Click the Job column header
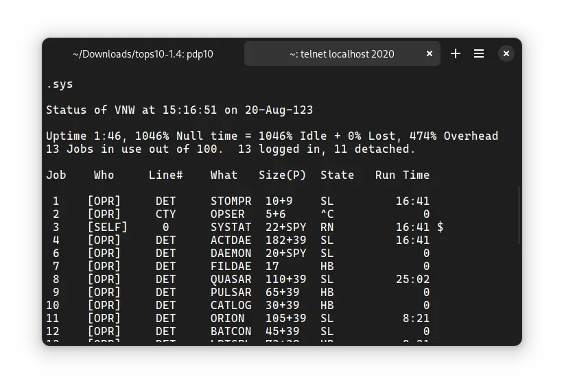Image resolution: width=564 pixels, height=392 pixels. coord(56,175)
